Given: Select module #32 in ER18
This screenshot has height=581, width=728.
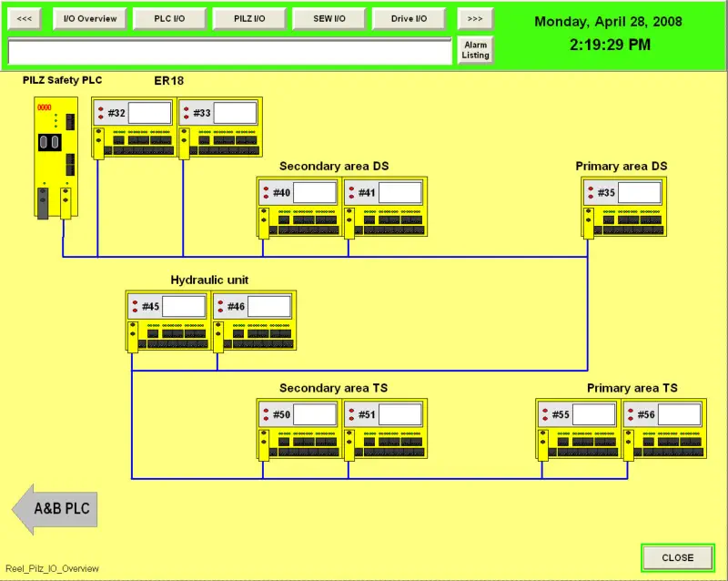Looking at the screenshot, I should pyautogui.click(x=134, y=127).
